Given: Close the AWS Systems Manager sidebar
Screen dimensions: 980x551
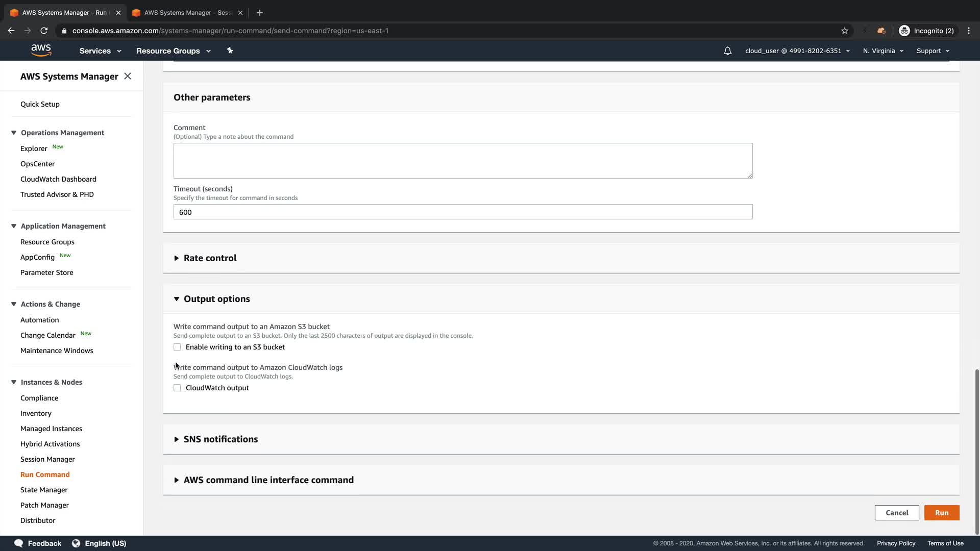Looking at the screenshot, I should click(x=128, y=76).
